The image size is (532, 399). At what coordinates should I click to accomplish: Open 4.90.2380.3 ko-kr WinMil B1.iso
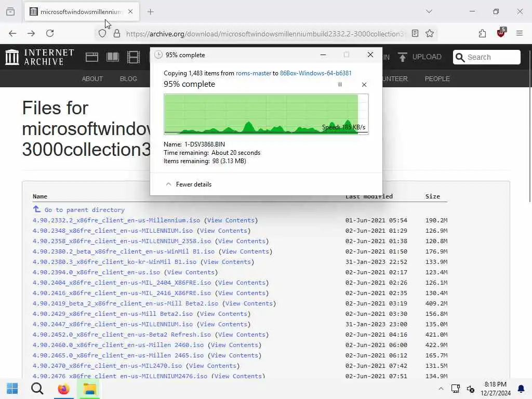click(114, 262)
